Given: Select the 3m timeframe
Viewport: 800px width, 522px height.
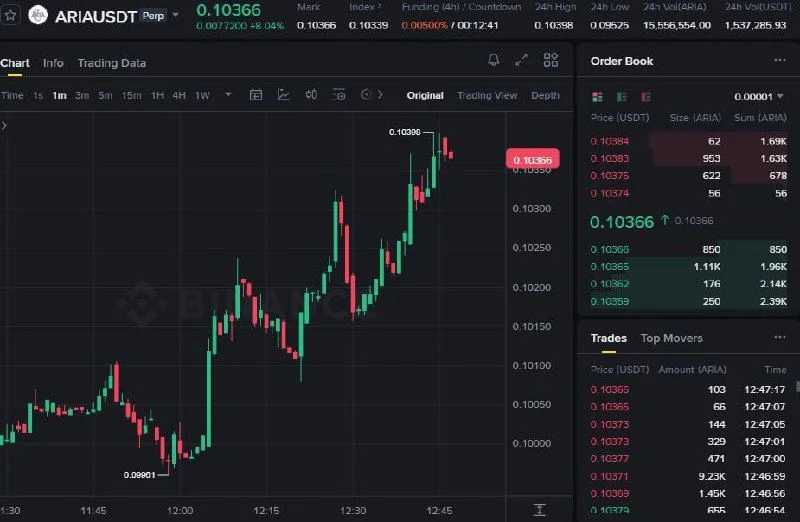Looking at the screenshot, I should [x=82, y=95].
